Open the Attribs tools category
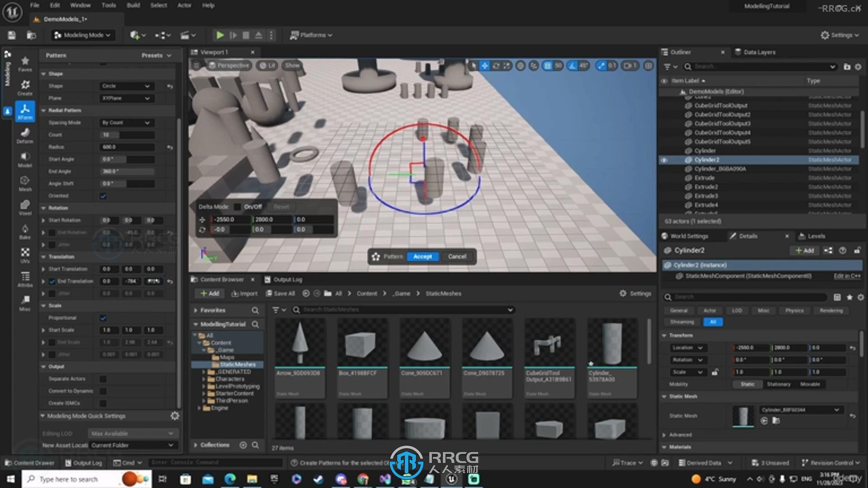Screen dimensions: 868x488 [x=25, y=279]
